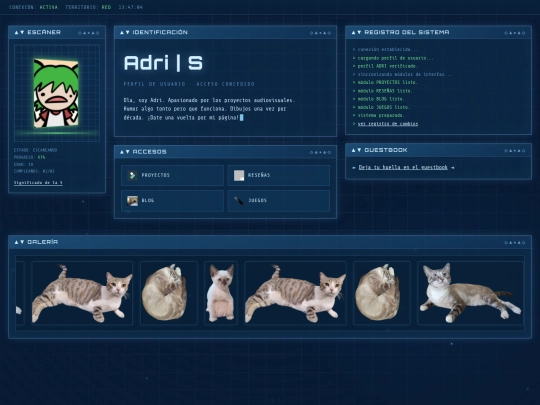
Task: Open the "ver registro de cambios" link
Action: (x=388, y=124)
